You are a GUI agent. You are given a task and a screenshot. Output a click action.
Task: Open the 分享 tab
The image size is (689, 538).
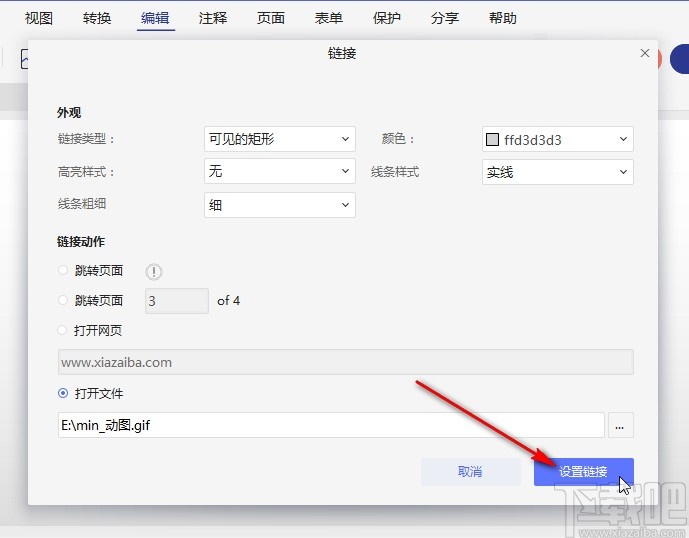[x=445, y=18]
